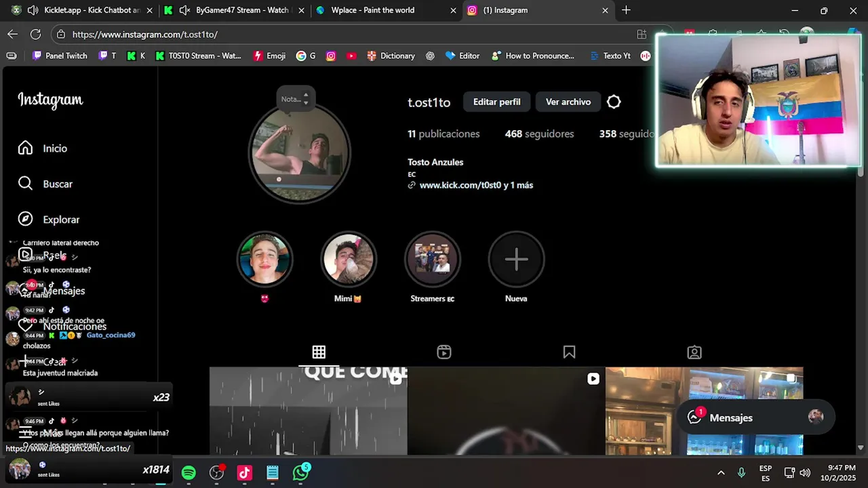Open the Instagram icon bookmark
868x488 pixels.
pyautogui.click(x=331, y=56)
